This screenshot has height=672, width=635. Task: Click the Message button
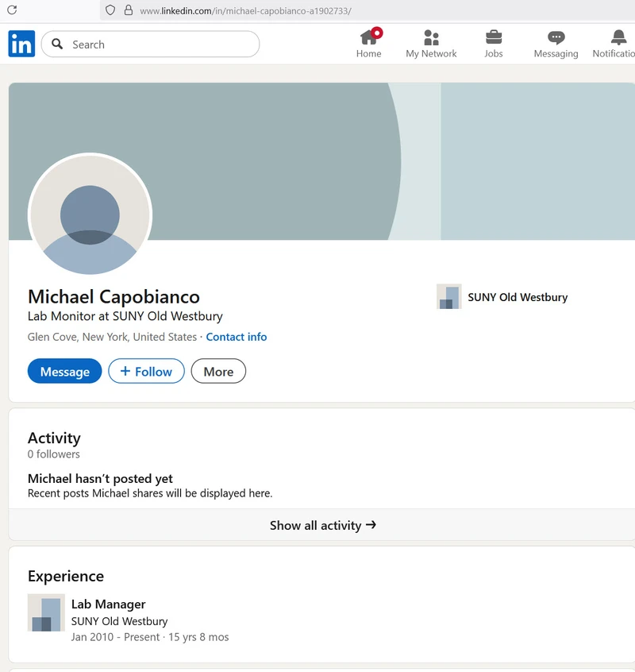click(64, 371)
